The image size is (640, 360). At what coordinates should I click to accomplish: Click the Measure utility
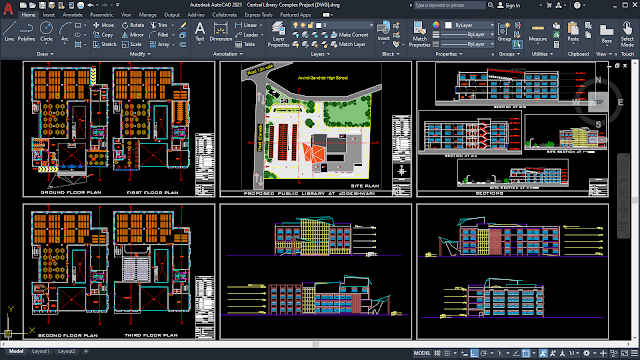pos(538,33)
